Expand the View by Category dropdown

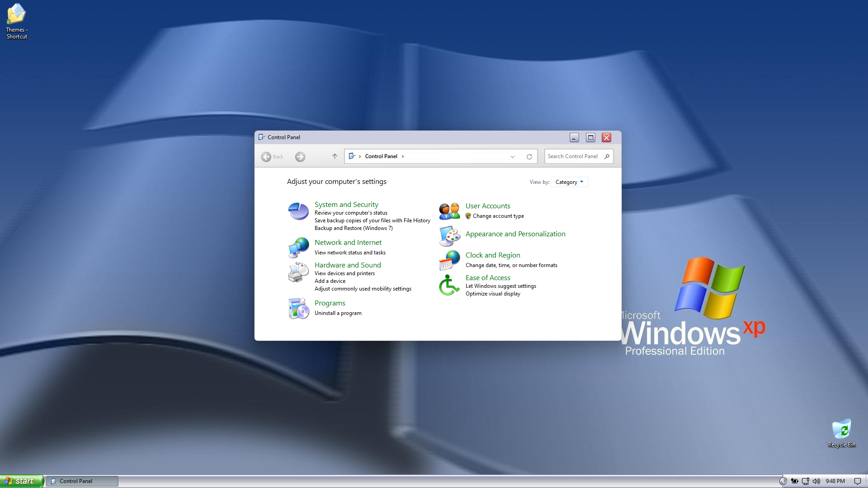point(569,182)
